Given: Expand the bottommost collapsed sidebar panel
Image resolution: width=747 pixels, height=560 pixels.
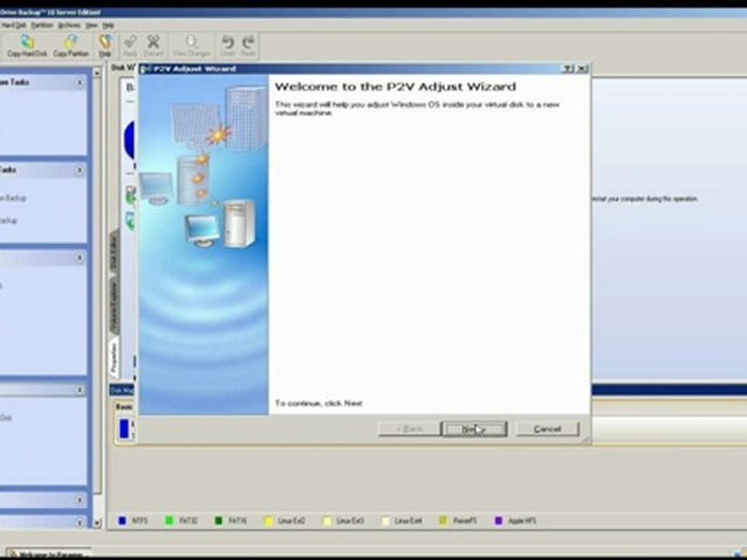Looking at the screenshot, I should pos(79,523).
